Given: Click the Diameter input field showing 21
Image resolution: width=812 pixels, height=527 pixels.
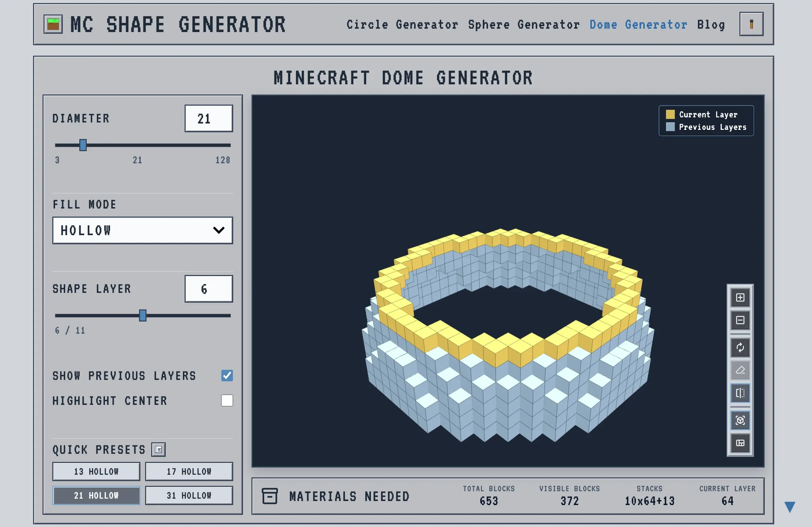Looking at the screenshot, I should tap(209, 118).
